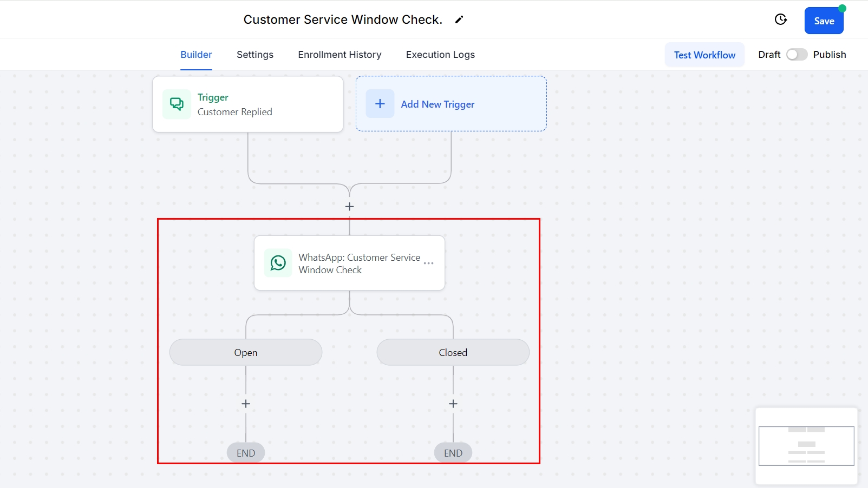Switch to the Settings tab
This screenshot has height=488, width=868.
pyautogui.click(x=255, y=55)
